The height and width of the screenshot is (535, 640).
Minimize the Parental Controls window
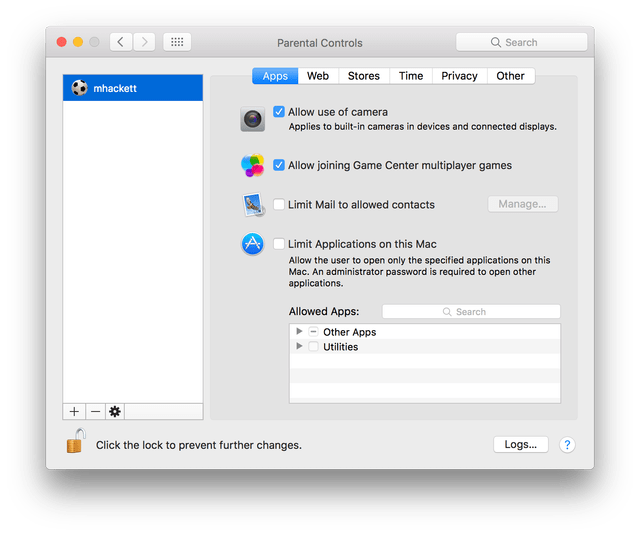click(78, 42)
